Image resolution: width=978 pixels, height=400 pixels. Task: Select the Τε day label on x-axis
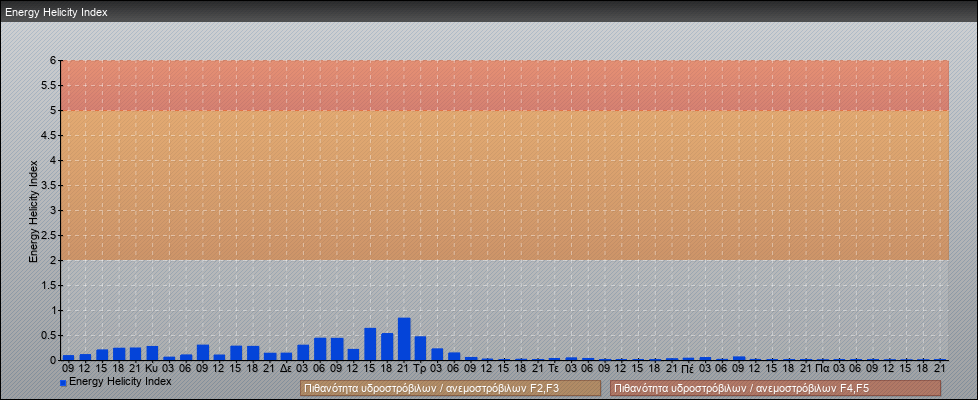pos(554,368)
